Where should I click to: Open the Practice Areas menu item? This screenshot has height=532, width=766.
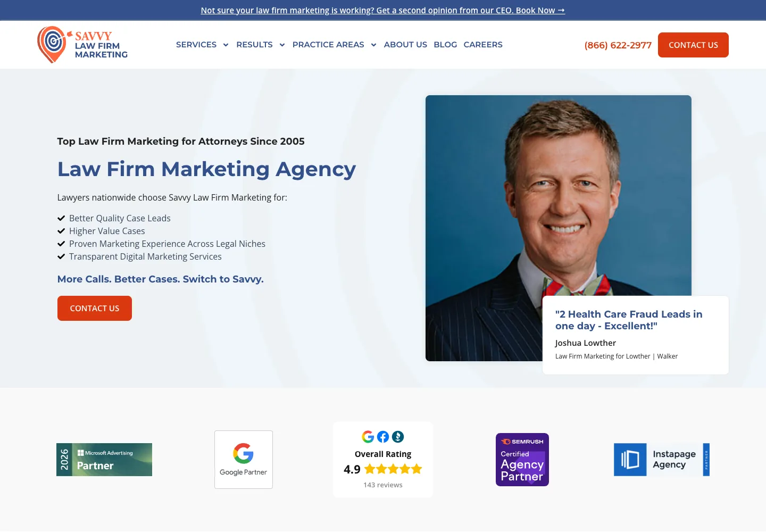pyautogui.click(x=328, y=45)
